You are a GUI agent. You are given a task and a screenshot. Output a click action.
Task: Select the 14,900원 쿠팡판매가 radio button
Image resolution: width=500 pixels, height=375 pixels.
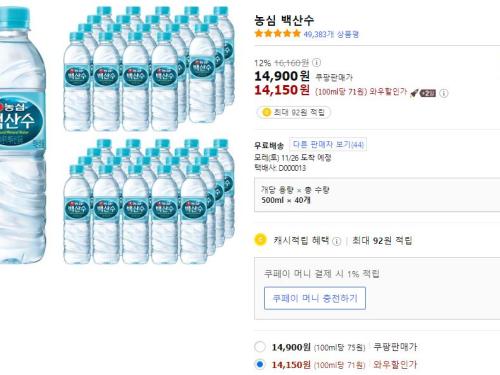tap(260, 347)
